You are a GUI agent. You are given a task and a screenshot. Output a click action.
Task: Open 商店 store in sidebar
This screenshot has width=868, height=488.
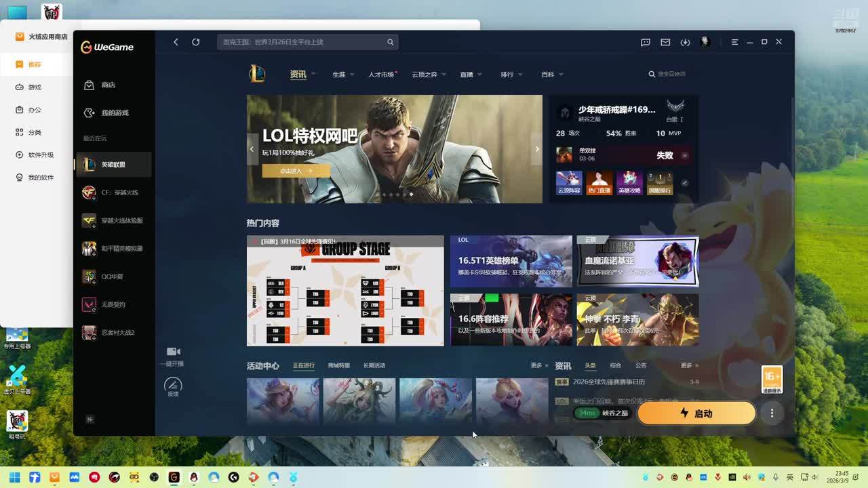[x=108, y=85]
